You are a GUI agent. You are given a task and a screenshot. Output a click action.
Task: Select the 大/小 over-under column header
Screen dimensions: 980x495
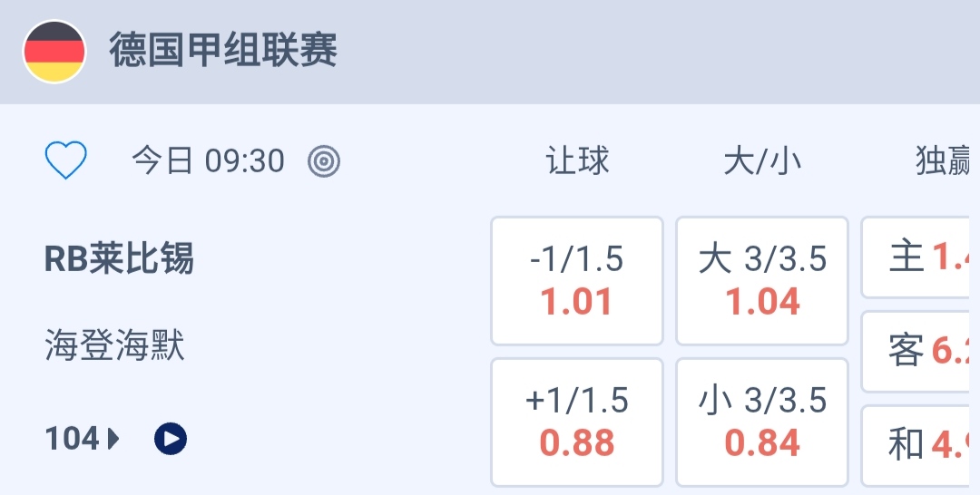[762, 161]
